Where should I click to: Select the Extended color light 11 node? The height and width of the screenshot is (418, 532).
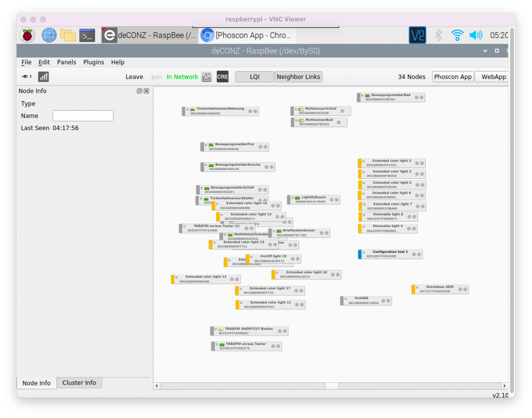point(270,305)
